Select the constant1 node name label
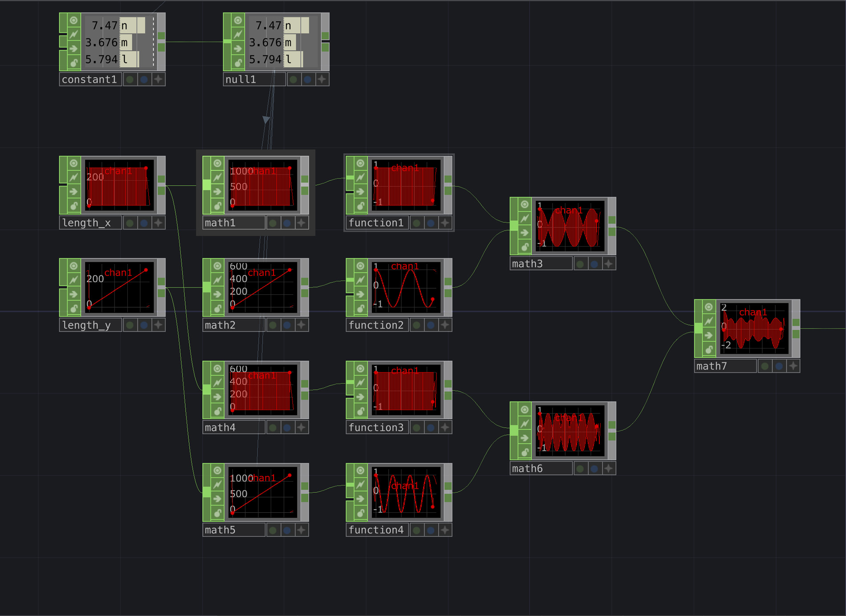Screen dimensions: 846x616 (91, 80)
